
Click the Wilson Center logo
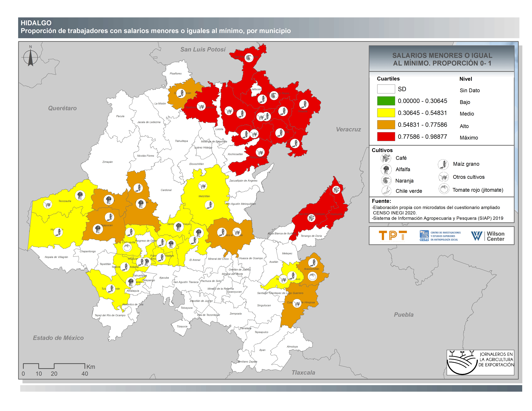[487, 236]
